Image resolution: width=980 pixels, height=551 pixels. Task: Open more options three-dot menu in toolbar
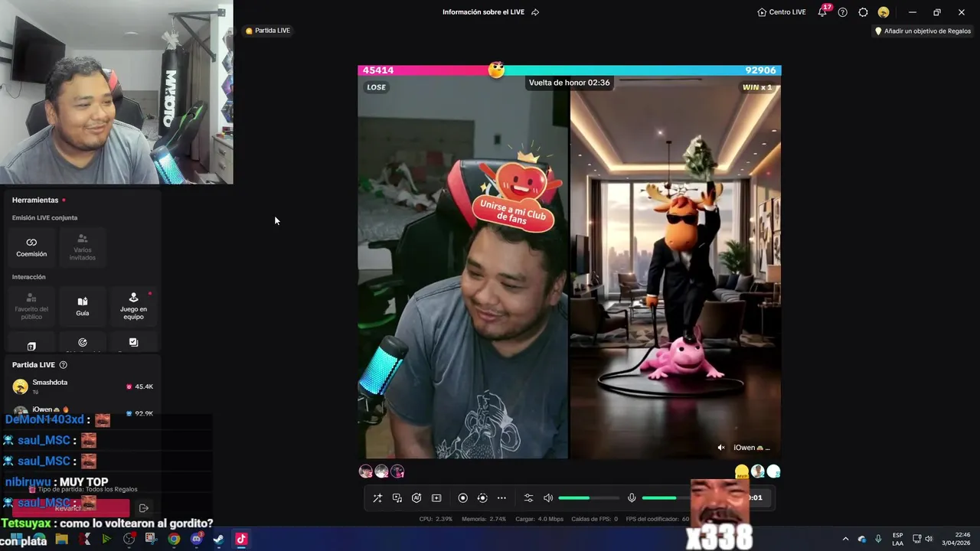click(501, 498)
